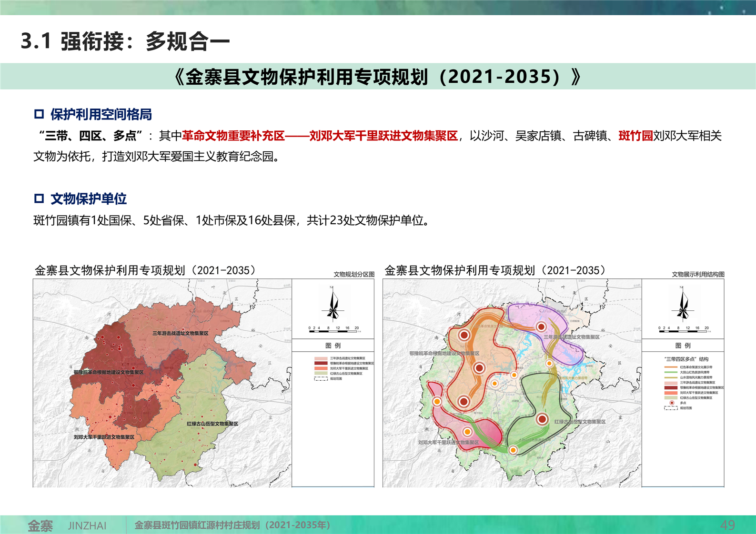
Task: Click the 多点 circle marker in right legend
Action: [671, 403]
